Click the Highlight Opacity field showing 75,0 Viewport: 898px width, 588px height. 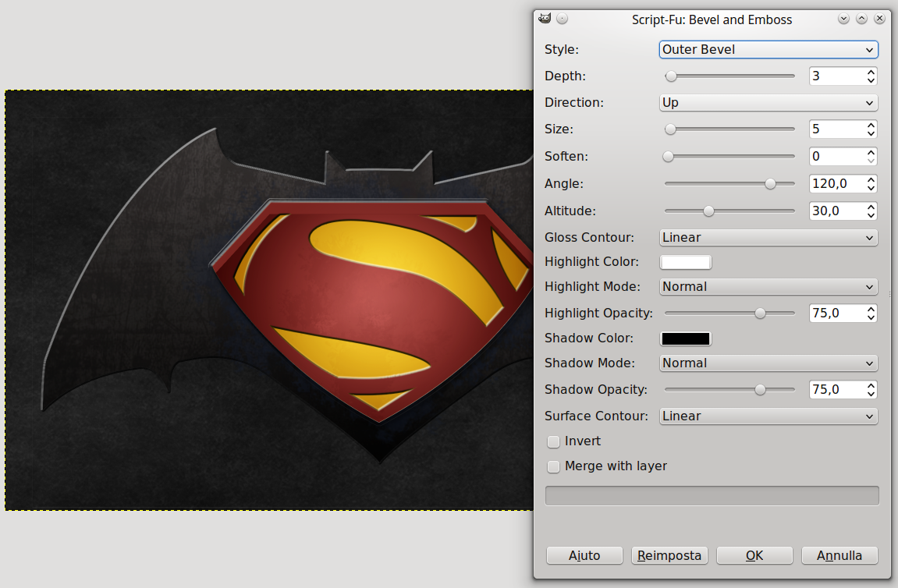click(836, 313)
